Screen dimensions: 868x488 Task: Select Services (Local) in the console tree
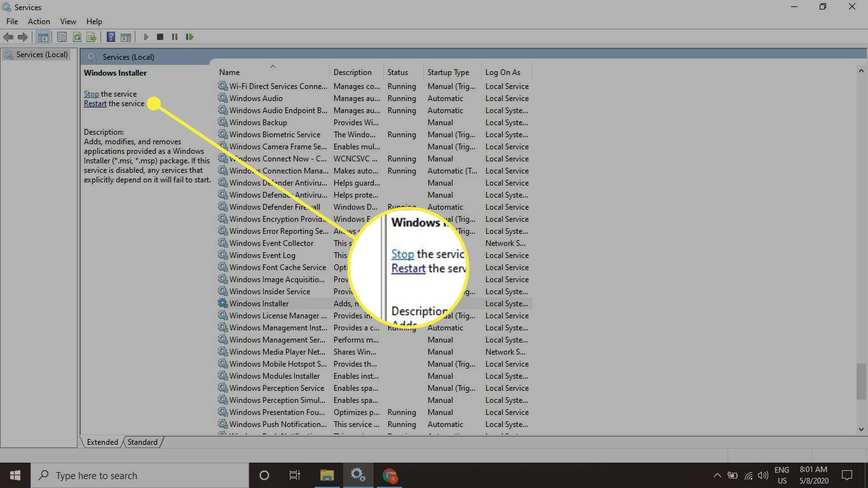[42, 55]
